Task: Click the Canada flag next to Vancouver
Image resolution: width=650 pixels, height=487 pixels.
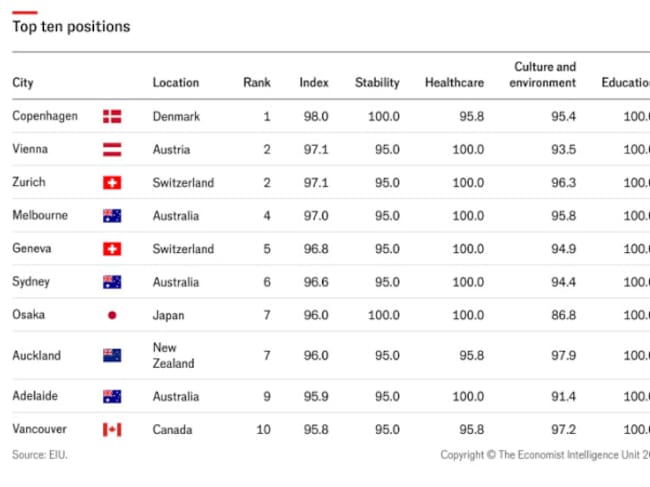Action: click(112, 430)
